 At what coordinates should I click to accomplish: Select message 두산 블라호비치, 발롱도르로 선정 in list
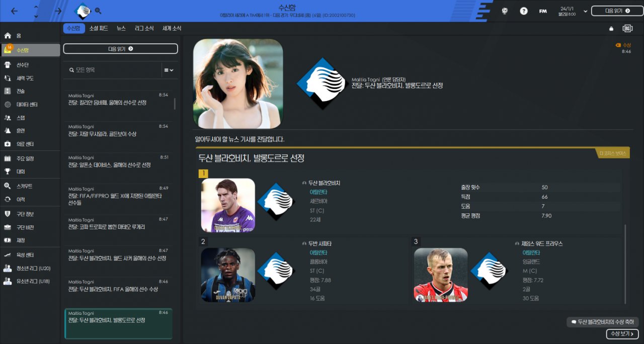pyautogui.click(x=118, y=323)
